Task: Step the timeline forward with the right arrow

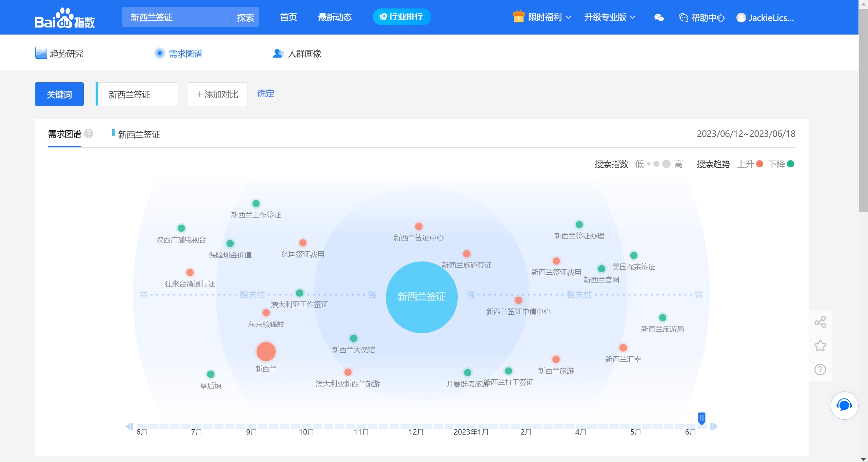Action: [x=714, y=426]
